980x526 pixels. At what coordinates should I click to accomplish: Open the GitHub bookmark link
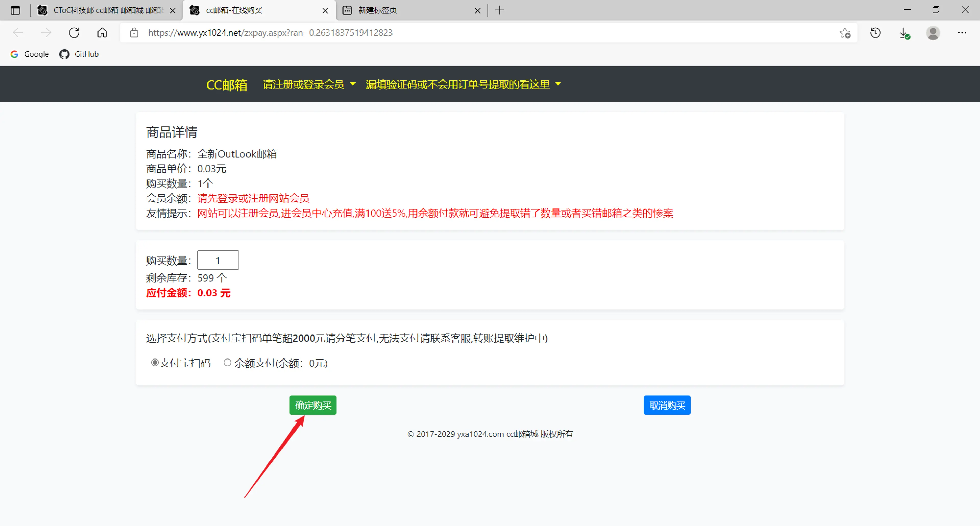[79, 54]
